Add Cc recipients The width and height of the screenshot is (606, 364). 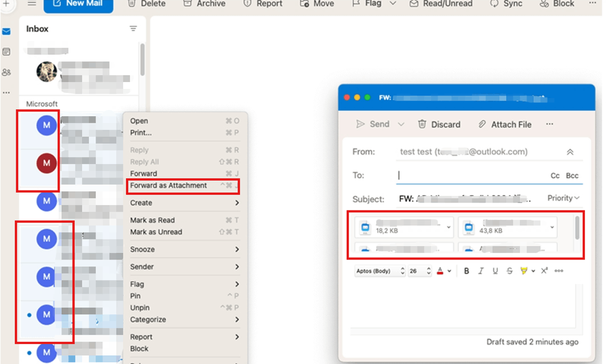coord(555,175)
